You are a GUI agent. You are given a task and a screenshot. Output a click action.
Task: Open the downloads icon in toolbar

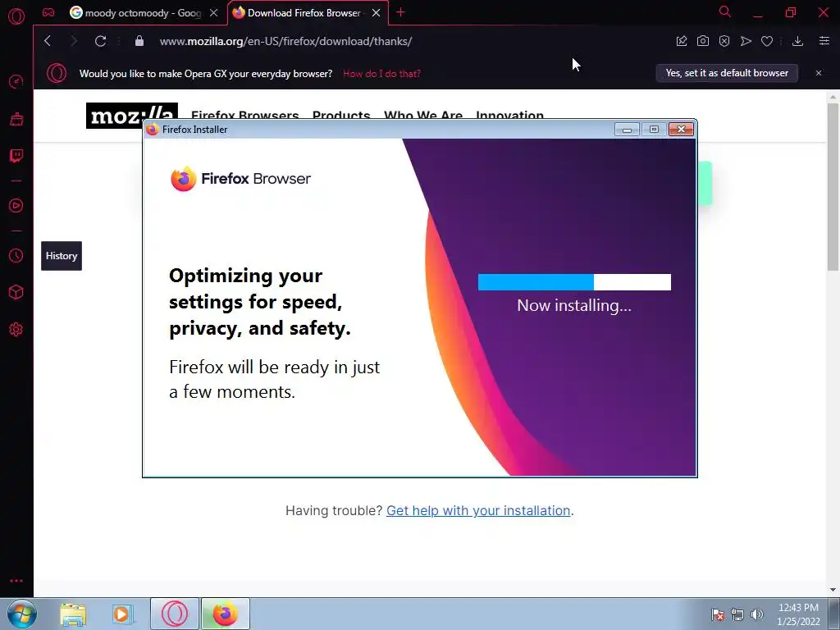coord(797,41)
